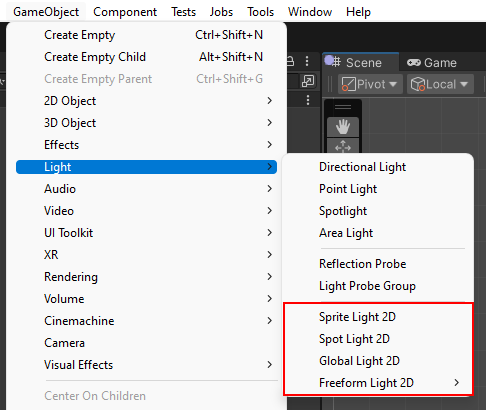This screenshot has height=410, width=486.
Task: Open the Pivot dropdown
Action: [370, 84]
